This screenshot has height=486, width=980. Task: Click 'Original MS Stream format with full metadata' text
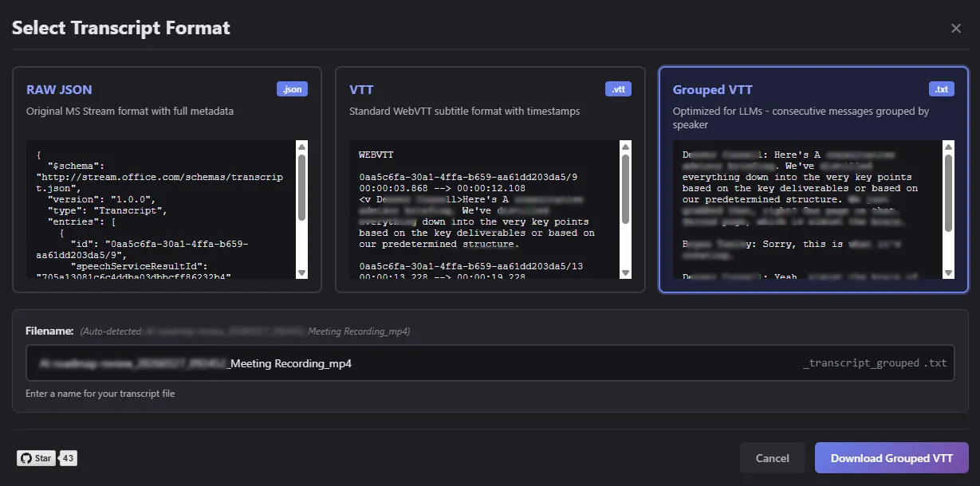click(x=130, y=112)
